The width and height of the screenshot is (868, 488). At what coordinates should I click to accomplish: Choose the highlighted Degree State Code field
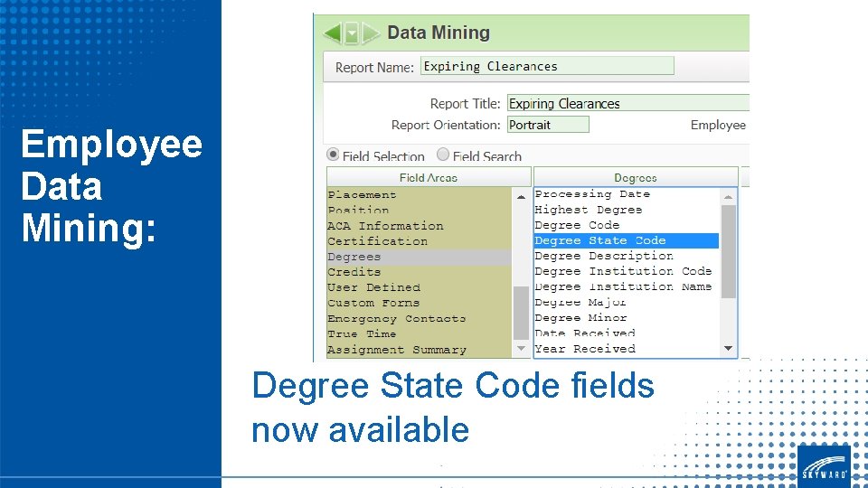click(x=627, y=240)
